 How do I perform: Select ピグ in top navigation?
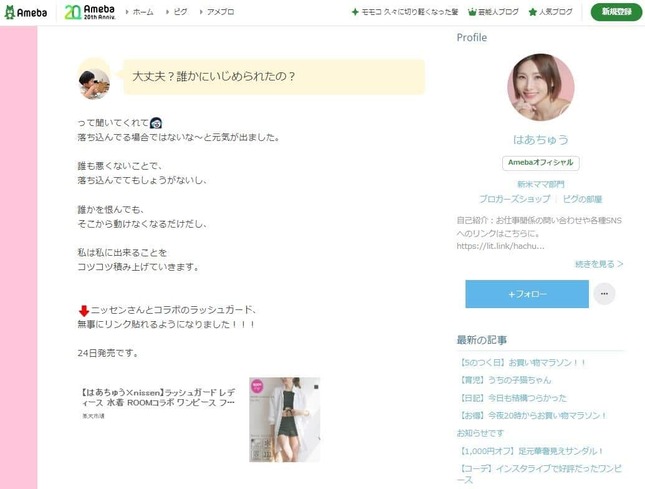click(179, 12)
